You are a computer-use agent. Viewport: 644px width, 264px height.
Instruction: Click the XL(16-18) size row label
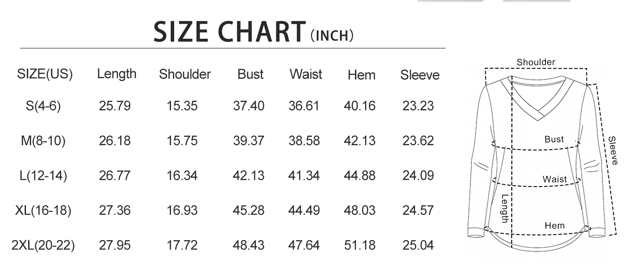(x=43, y=210)
